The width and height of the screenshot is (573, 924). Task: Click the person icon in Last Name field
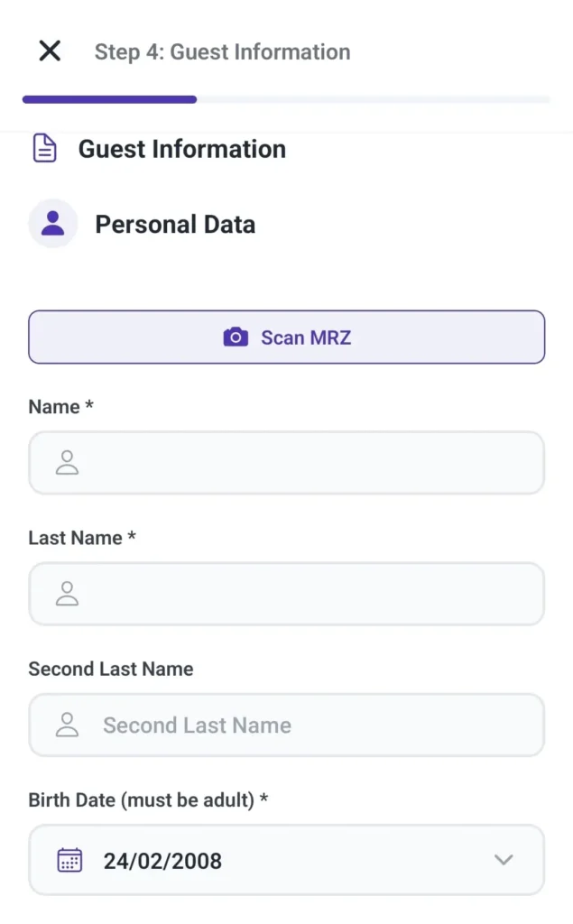[x=65, y=593]
